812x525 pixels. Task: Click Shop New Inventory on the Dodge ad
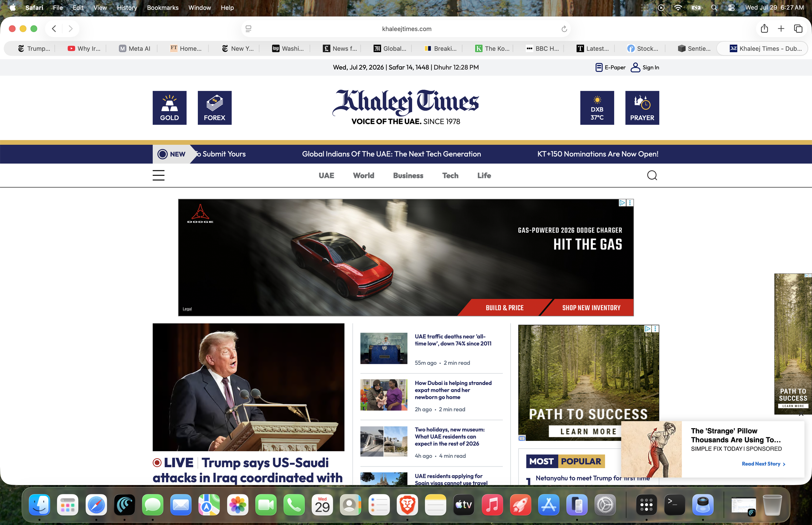tap(591, 308)
